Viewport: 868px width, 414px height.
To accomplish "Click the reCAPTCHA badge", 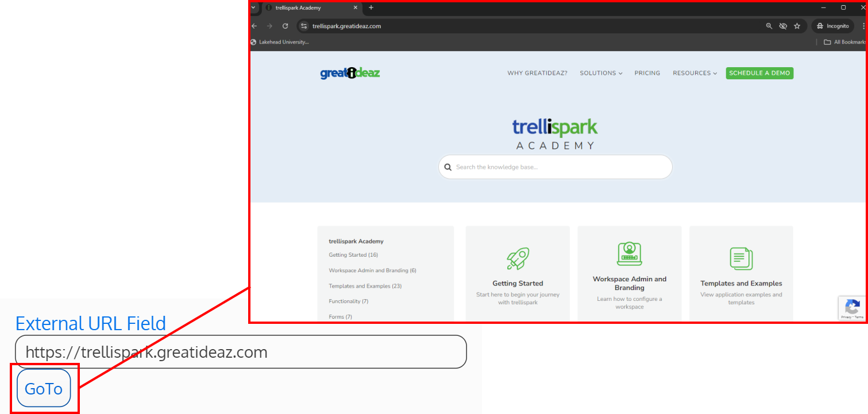I will point(852,308).
